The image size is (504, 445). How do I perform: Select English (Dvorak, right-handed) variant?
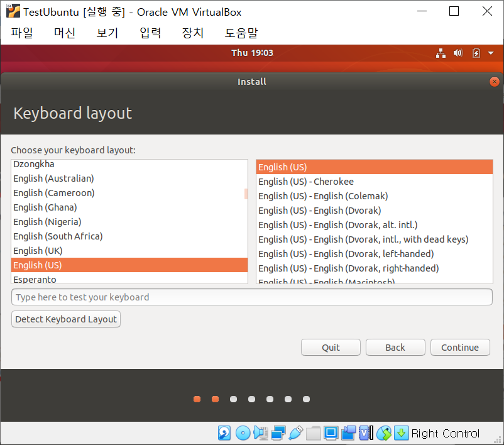tap(375, 268)
